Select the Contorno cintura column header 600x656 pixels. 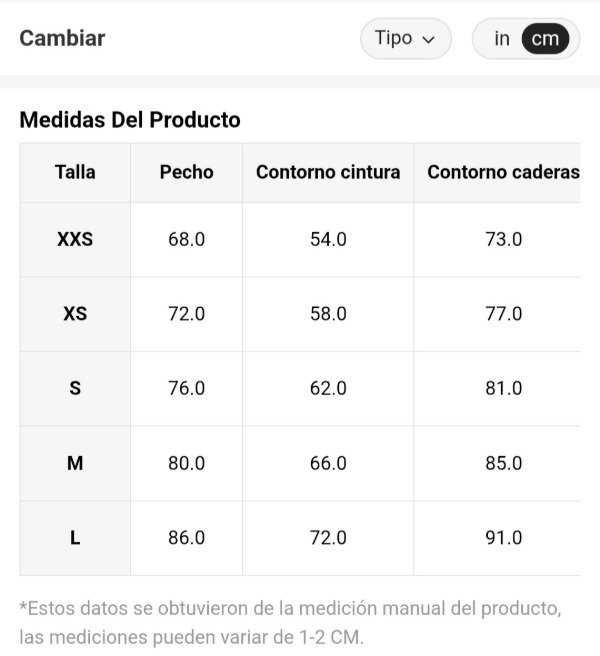tap(328, 172)
